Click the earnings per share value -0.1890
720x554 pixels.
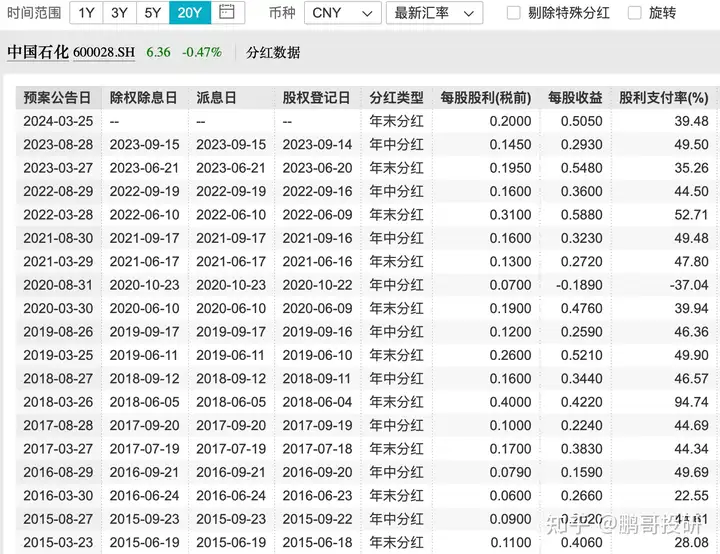tap(579, 285)
